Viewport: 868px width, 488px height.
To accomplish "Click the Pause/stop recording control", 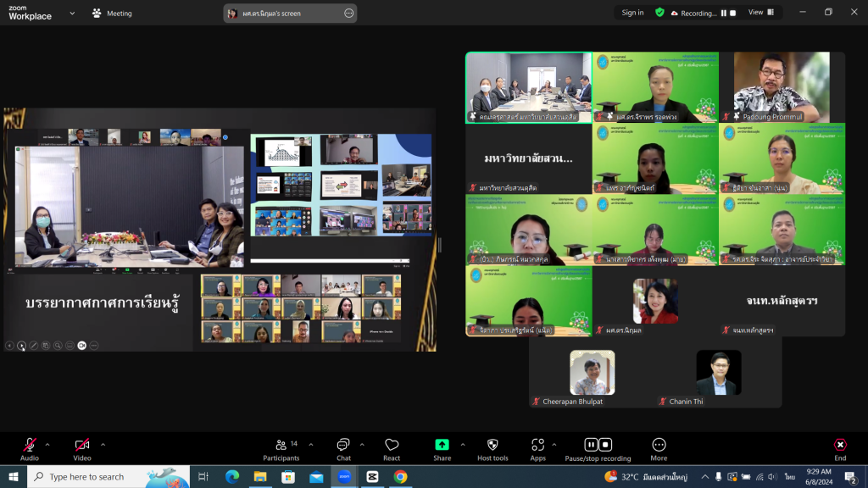I will click(598, 446).
